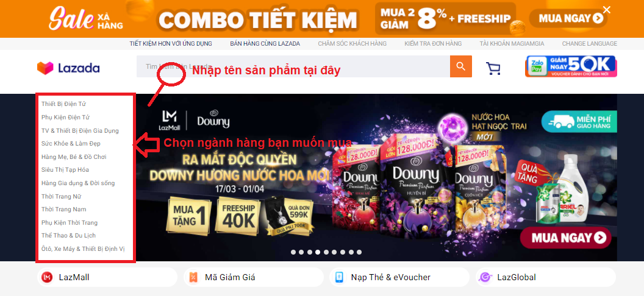Open the shopping cart icon
The height and width of the screenshot is (296, 644).
[493, 68]
